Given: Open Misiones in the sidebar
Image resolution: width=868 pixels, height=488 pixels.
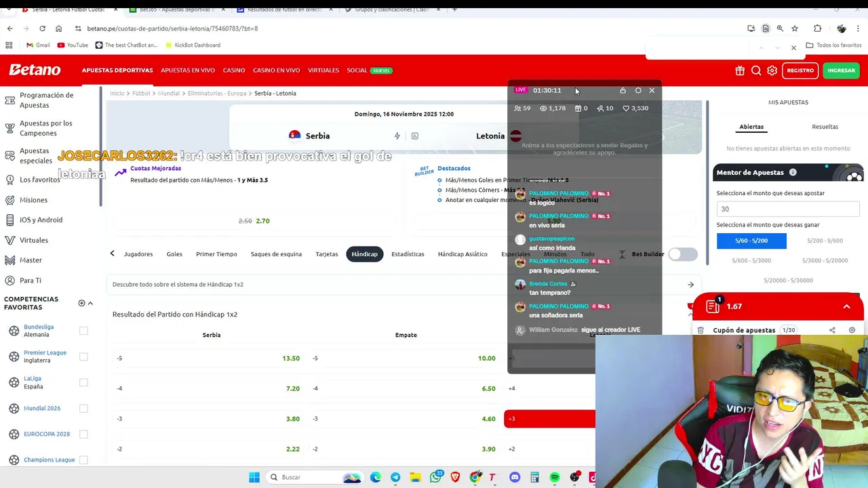Looking at the screenshot, I should click(33, 200).
